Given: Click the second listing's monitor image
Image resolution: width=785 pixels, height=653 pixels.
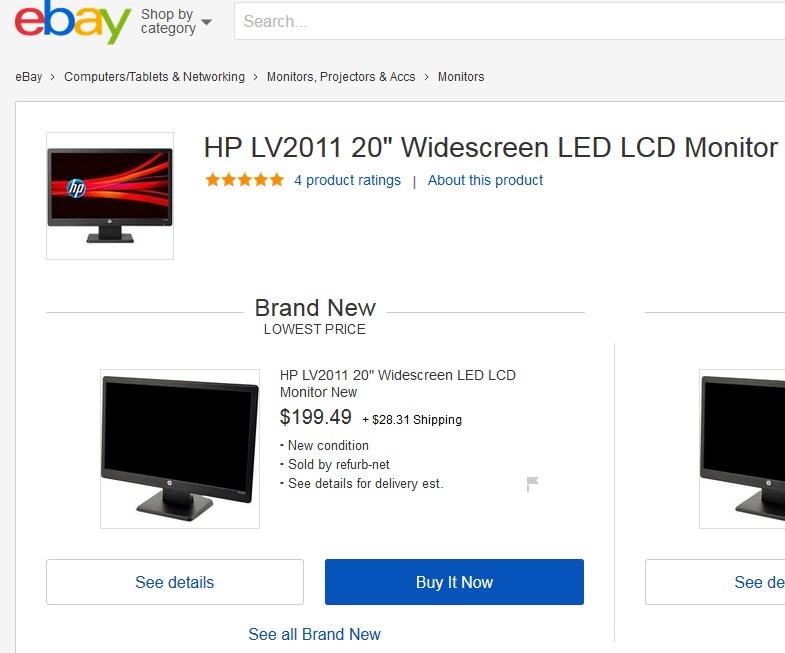Looking at the screenshot, I should [742, 449].
